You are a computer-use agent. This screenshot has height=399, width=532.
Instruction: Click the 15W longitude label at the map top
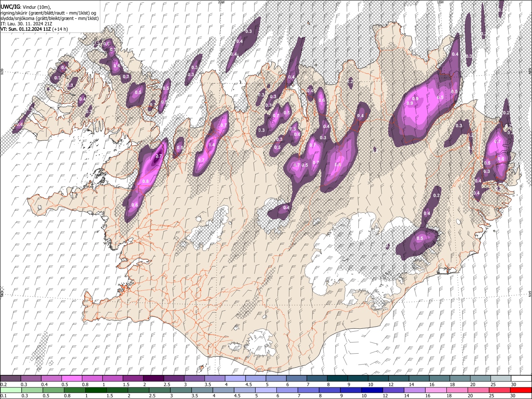click(x=440, y=2)
